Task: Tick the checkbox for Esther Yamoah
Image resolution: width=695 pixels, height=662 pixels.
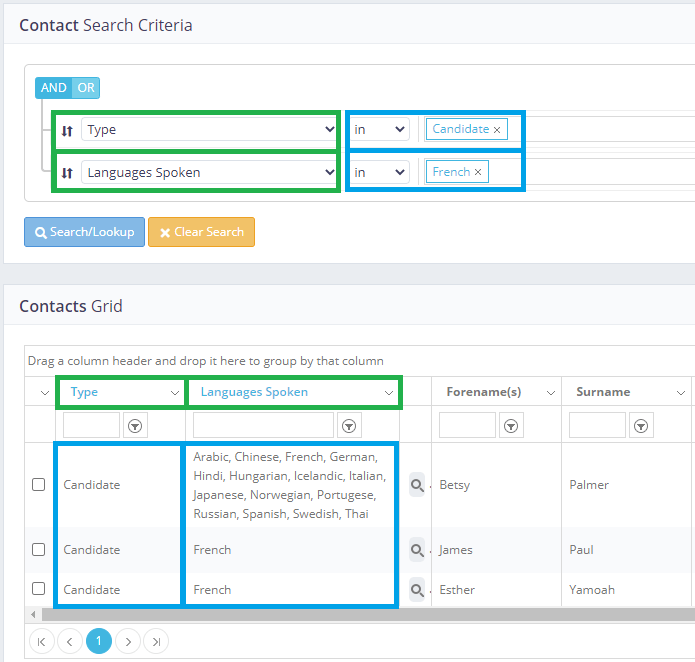Action: point(39,588)
